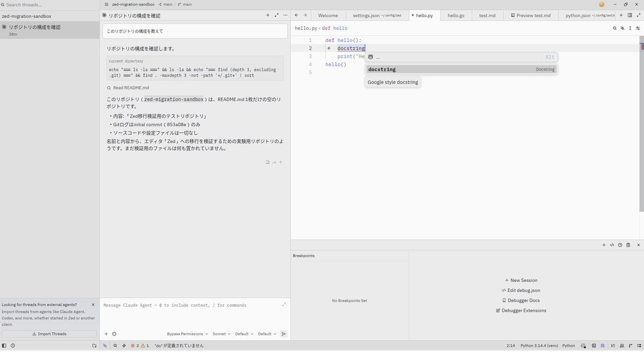
Task: Open the application hamburger menu
Action: [x=106, y=4]
